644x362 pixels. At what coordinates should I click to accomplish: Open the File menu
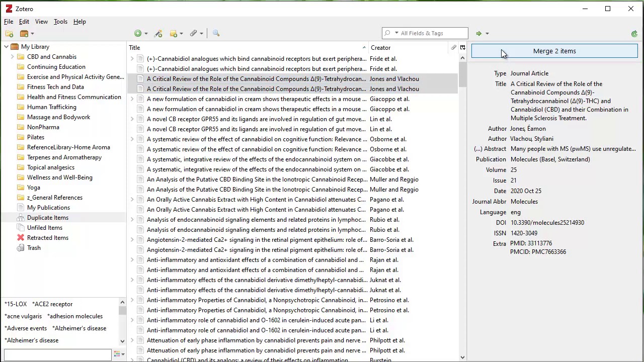tap(9, 22)
